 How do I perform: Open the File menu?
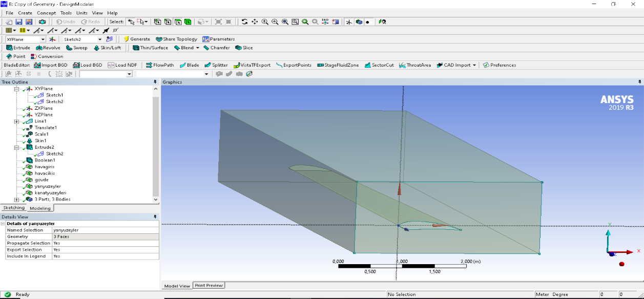click(x=9, y=13)
